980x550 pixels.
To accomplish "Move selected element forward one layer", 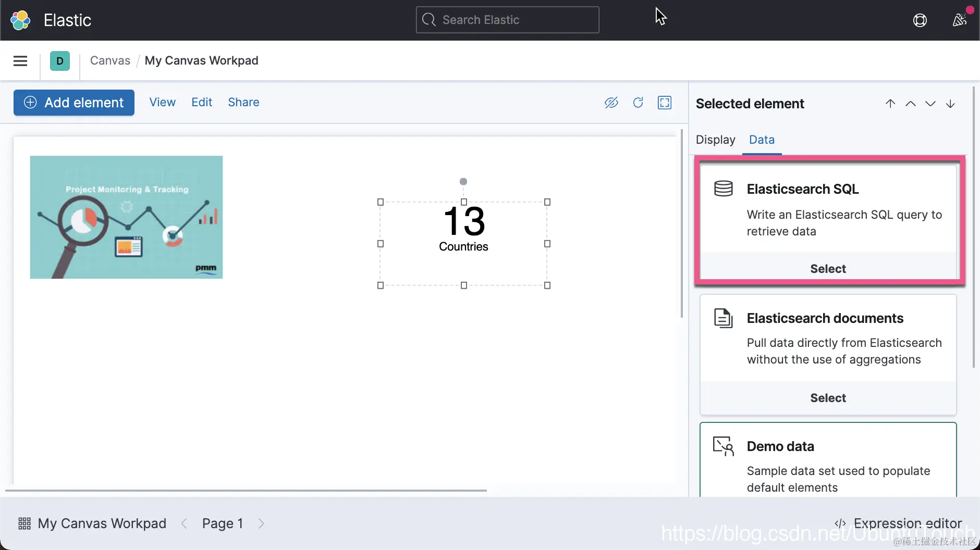I will pos(911,104).
